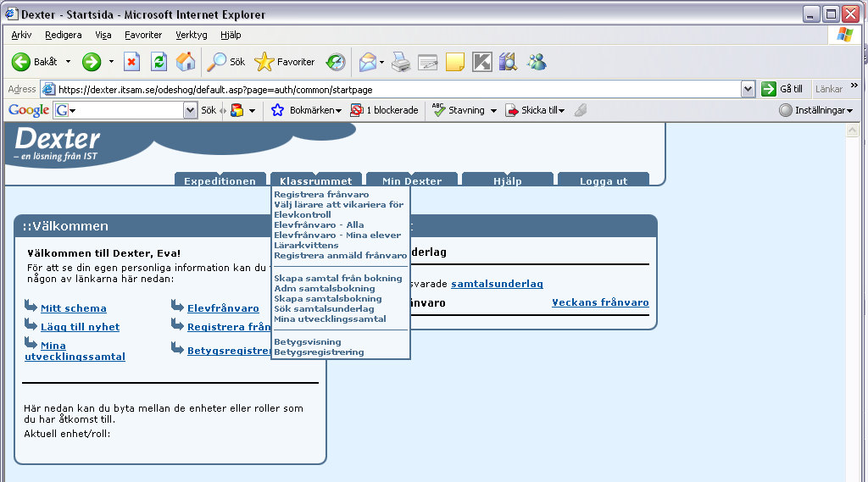The height and width of the screenshot is (482, 868).
Task: Open the Visa menu
Action: tap(103, 35)
